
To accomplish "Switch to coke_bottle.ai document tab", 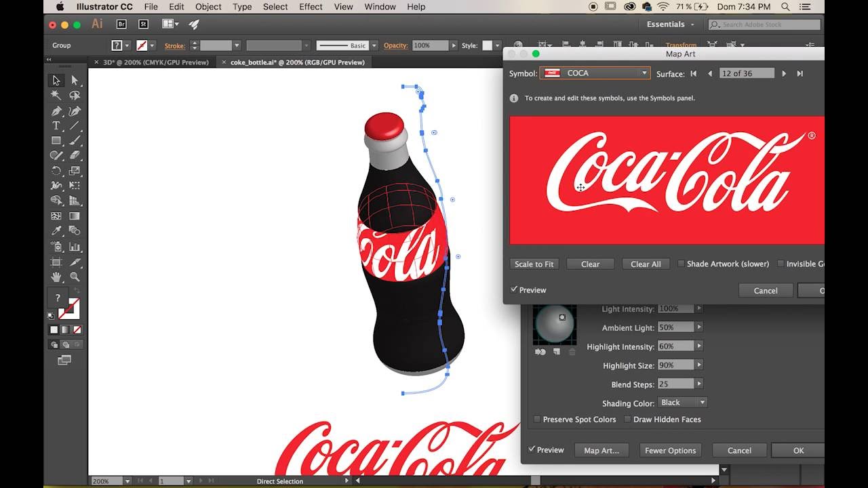I will (297, 62).
